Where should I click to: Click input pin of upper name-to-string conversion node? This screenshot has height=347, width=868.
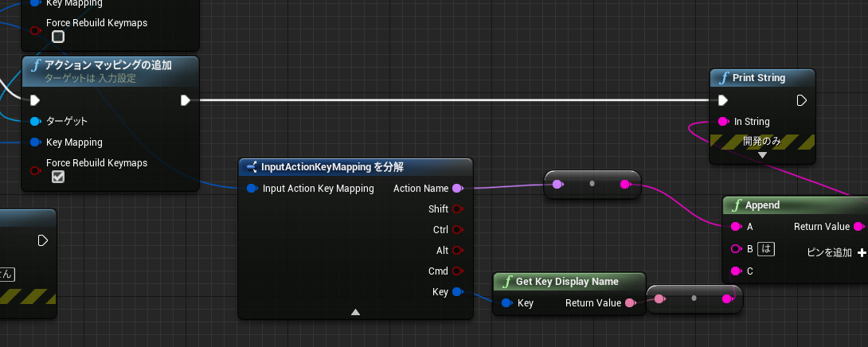point(558,185)
